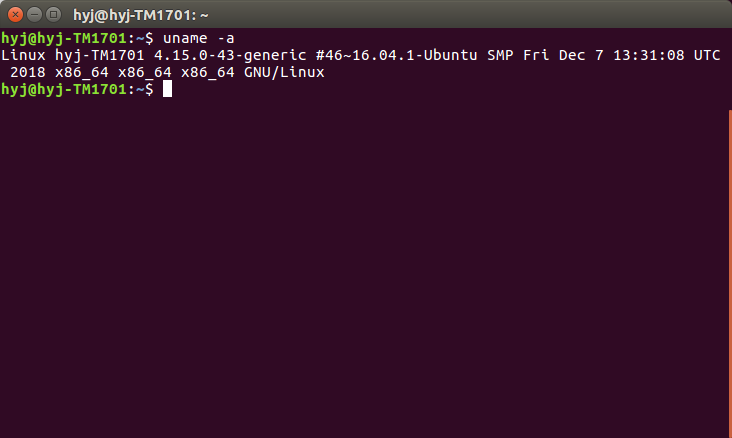Image resolution: width=732 pixels, height=438 pixels.
Task: Click the green prompt beside the cursor
Action: click(x=65, y=90)
